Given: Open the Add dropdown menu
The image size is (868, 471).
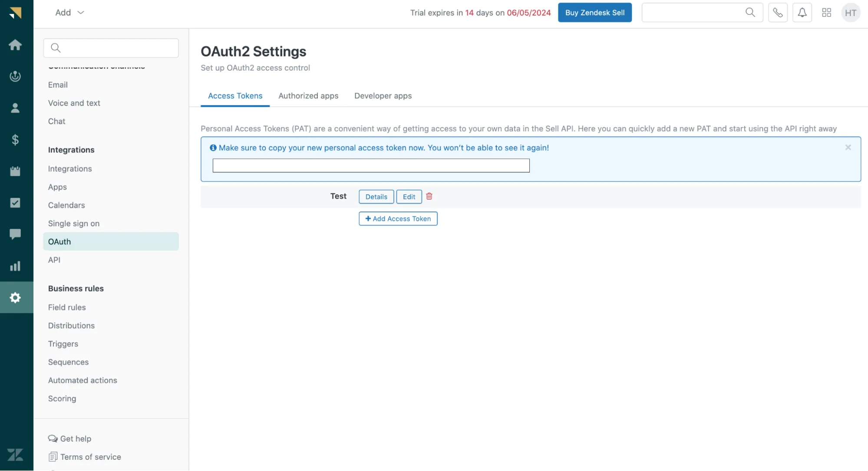Looking at the screenshot, I should (x=69, y=13).
